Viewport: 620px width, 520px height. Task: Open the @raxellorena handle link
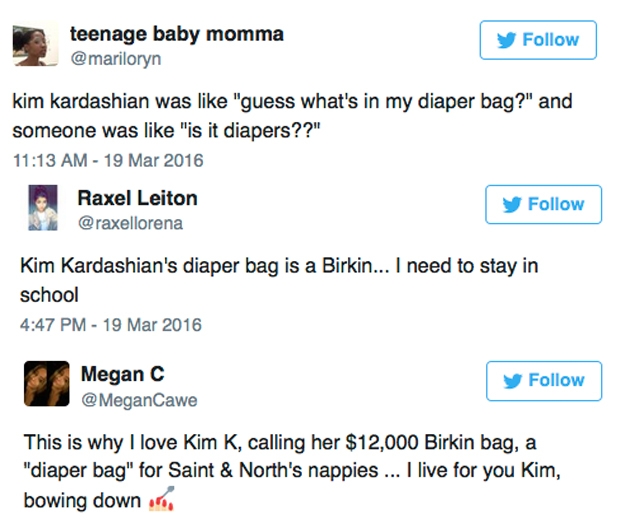point(130,223)
